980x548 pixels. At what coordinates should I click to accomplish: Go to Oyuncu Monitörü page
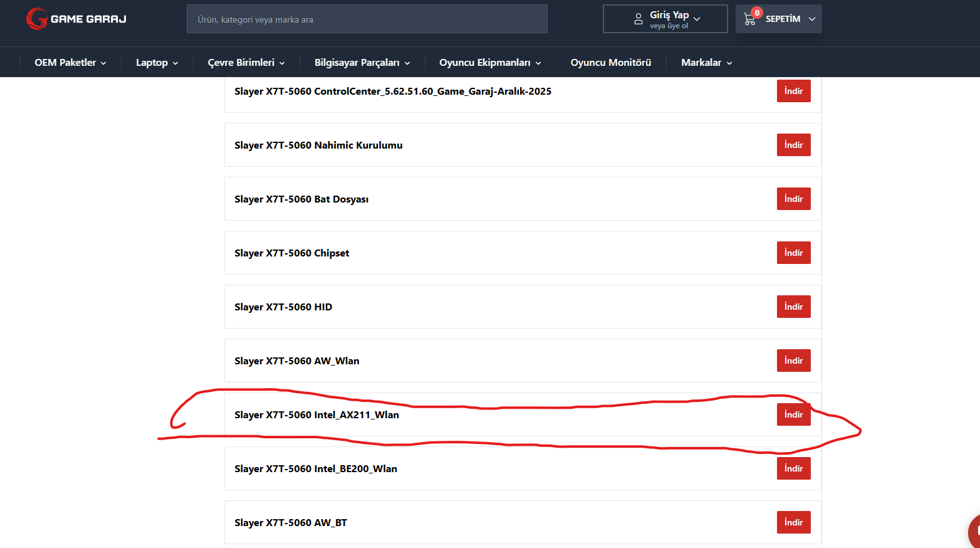(x=611, y=62)
